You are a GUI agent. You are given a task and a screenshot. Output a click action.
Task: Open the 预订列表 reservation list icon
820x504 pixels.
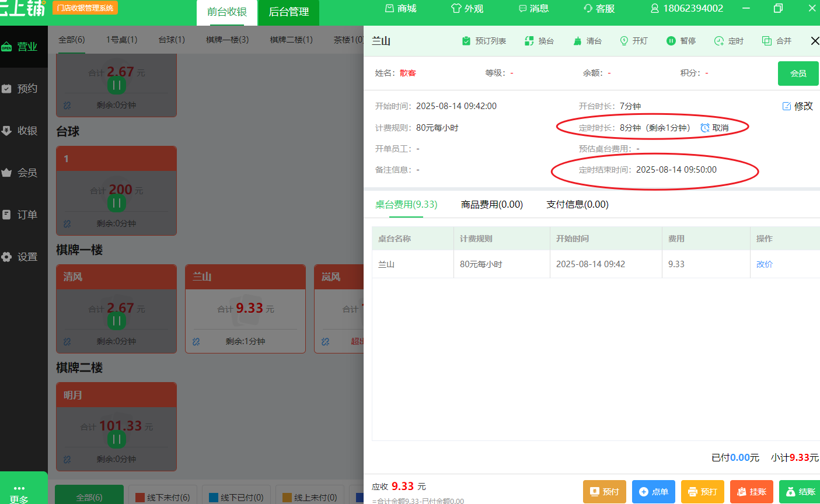tap(467, 40)
